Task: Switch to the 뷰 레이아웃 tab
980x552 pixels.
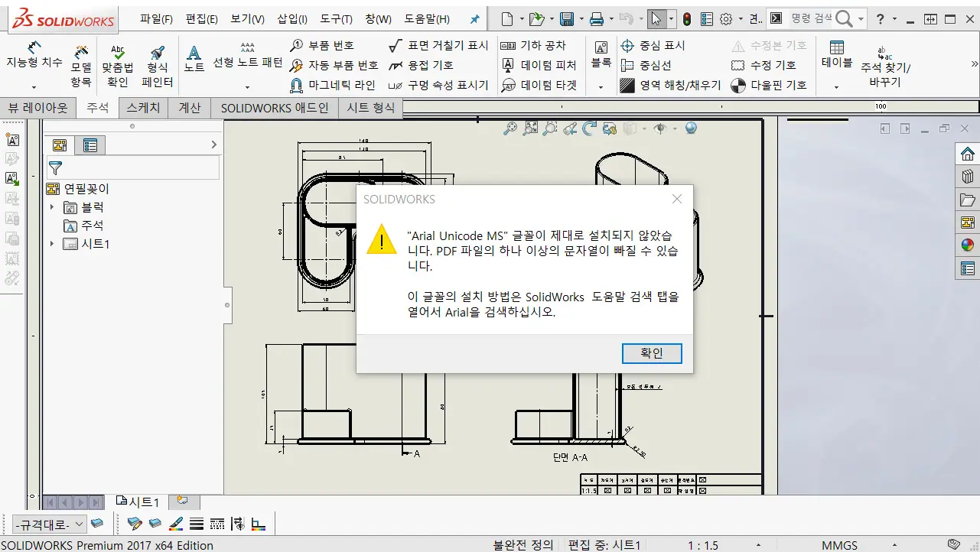Action: click(x=38, y=108)
